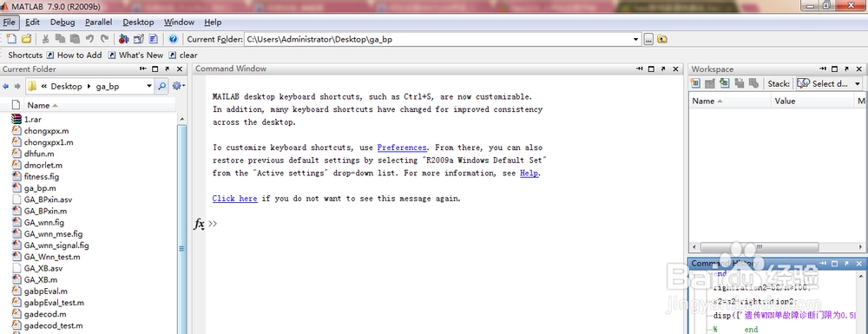868x334 pixels.
Task: Click the Paste clipboard icon
Action: tap(75, 39)
